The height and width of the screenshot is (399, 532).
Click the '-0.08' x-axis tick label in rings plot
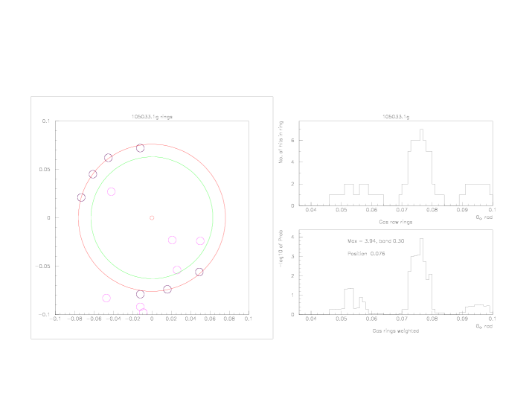point(74,319)
